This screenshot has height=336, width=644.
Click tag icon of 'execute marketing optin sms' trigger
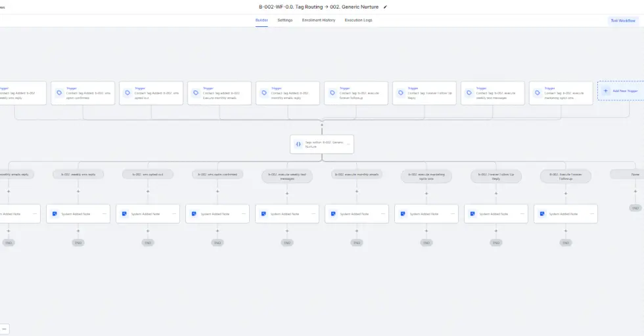(x=538, y=93)
